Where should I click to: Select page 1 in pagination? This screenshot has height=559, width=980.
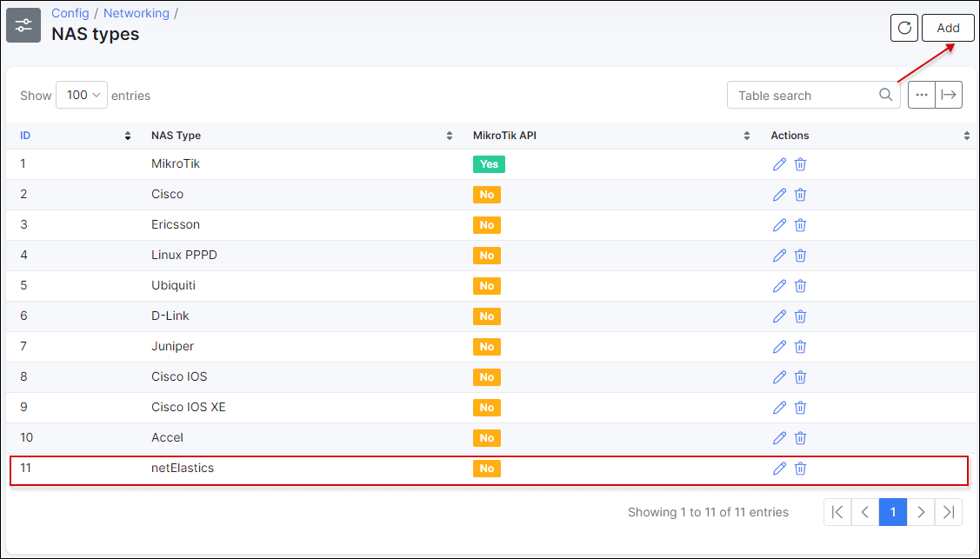click(892, 512)
